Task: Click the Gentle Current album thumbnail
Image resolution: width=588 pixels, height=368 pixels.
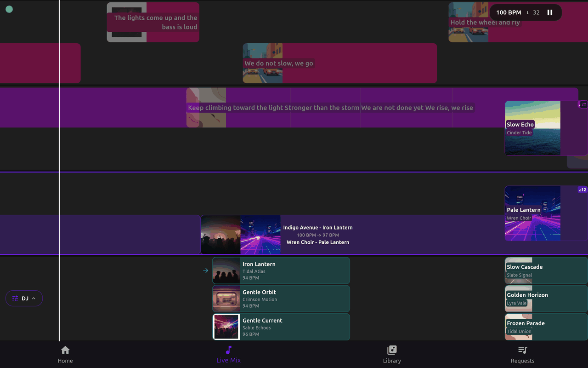Action: [x=226, y=327]
